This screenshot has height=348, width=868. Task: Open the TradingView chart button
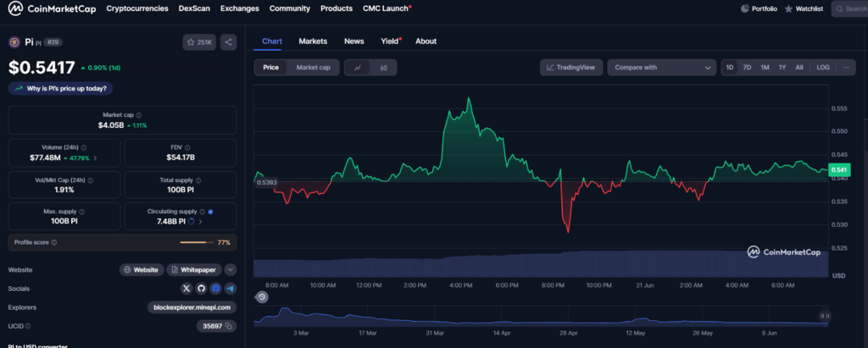pyautogui.click(x=571, y=68)
